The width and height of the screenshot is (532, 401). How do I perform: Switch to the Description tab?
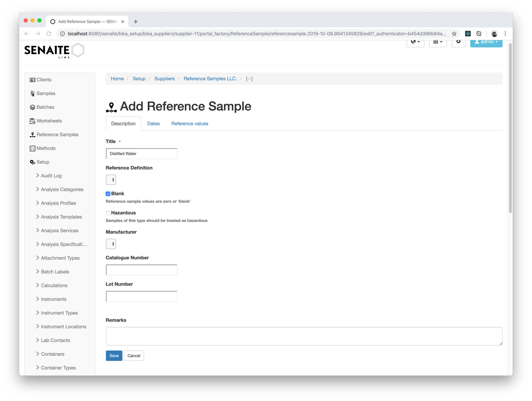tap(123, 124)
